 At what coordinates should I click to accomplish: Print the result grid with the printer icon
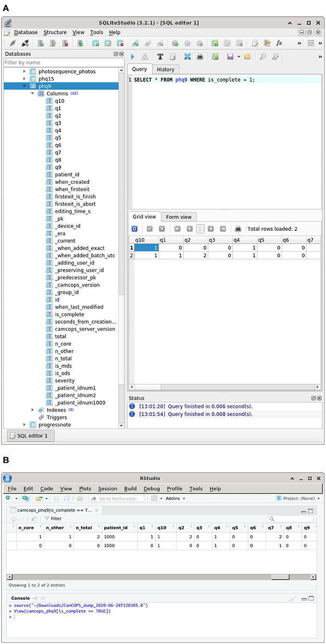click(237, 229)
